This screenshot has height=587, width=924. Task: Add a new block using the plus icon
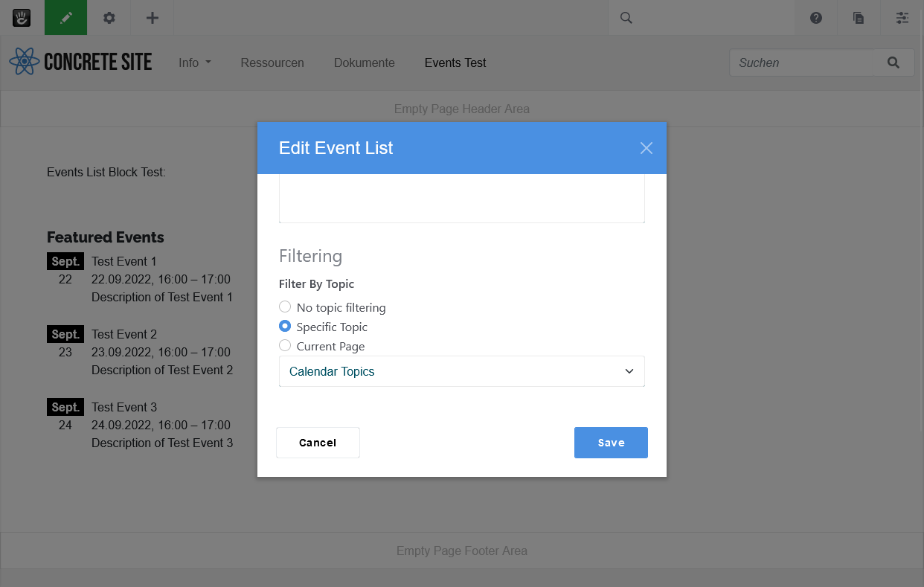pos(152,17)
